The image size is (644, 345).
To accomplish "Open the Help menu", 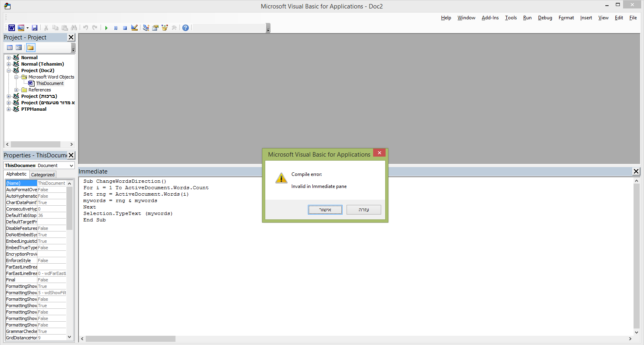I will point(446,18).
